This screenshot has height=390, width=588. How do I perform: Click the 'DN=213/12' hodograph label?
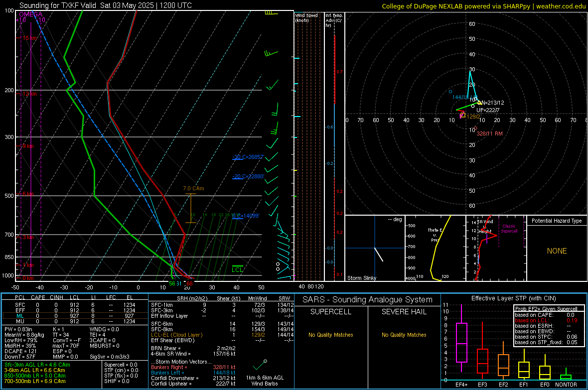(491, 103)
